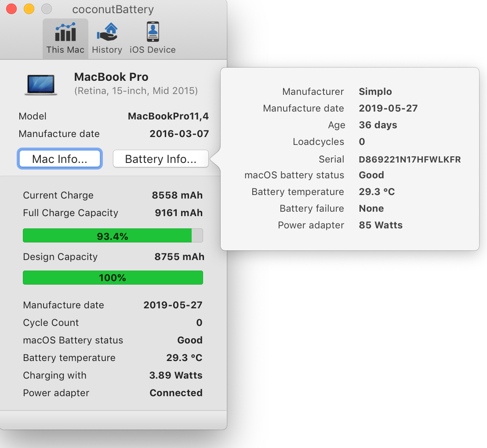Screen dimensions: 487x448
Task: Click the Current Charge label
Action: (58, 195)
